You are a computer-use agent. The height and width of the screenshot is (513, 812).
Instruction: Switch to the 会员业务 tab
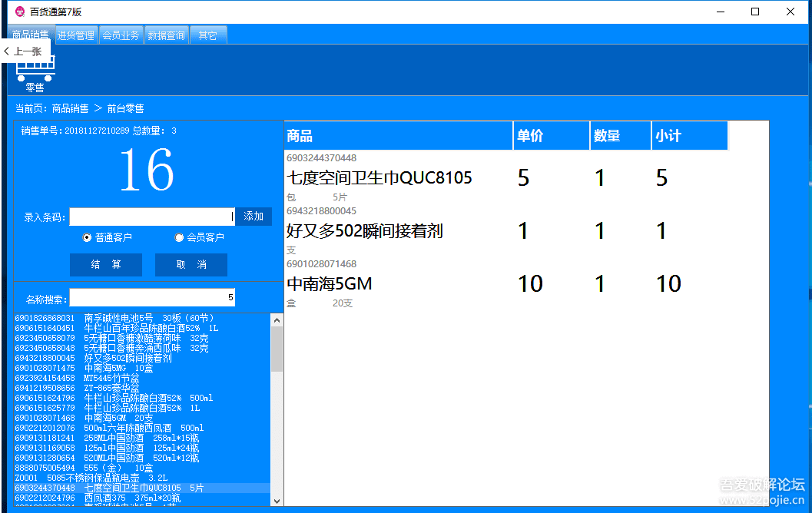121,35
